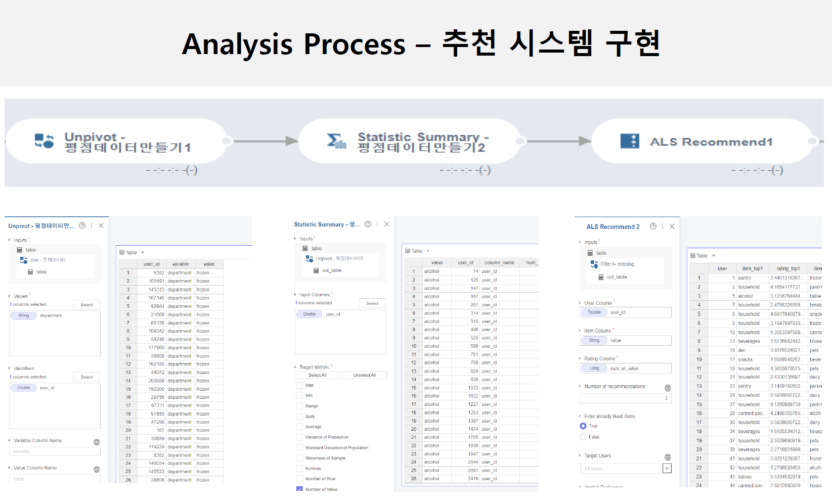The width and height of the screenshot is (832, 504).
Task: Close the ALS Recommend 2 panel
Action: point(672,226)
